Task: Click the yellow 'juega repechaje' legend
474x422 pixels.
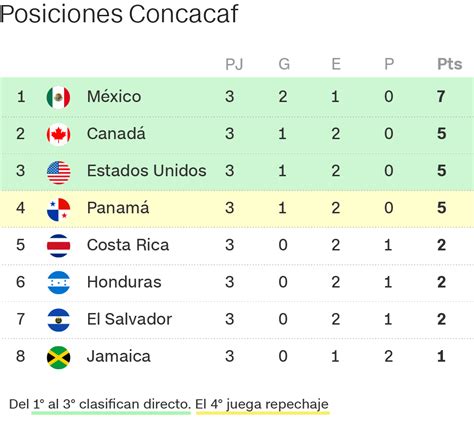Action: (x=262, y=405)
